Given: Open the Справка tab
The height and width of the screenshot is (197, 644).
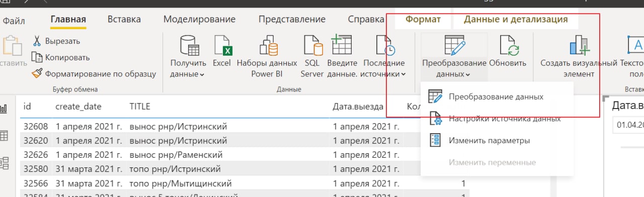Looking at the screenshot, I should click(x=366, y=20).
